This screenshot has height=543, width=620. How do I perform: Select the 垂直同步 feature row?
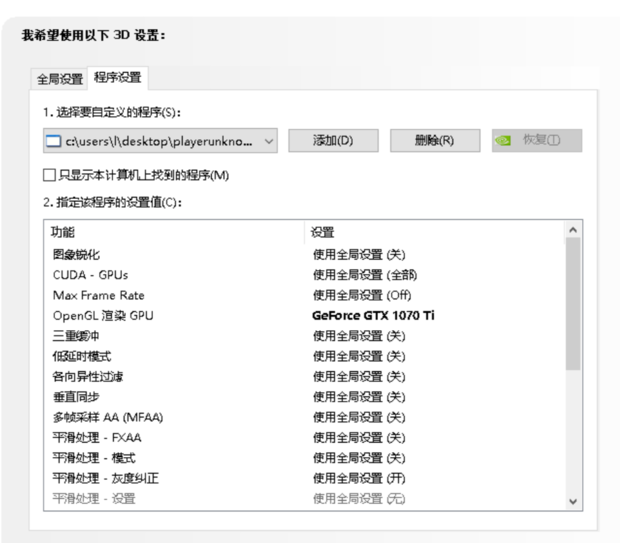coord(304,397)
